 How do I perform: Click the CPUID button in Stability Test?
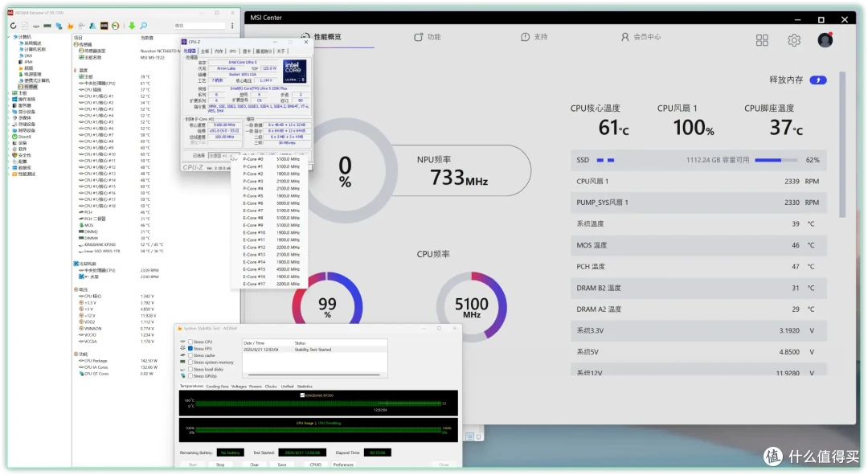click(x=316, y=465)
